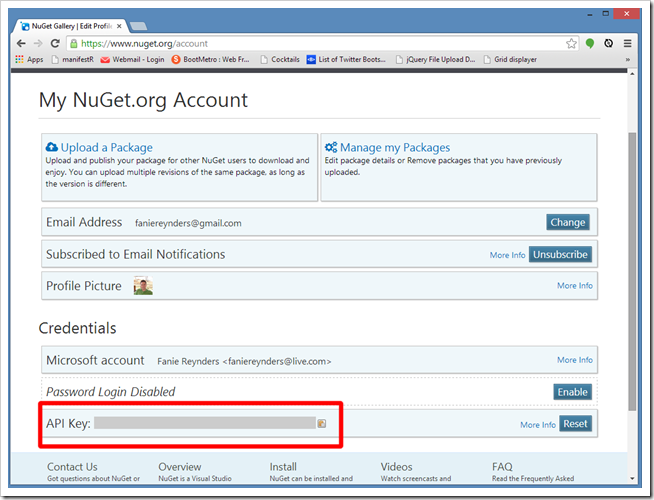This screenshot has width=654, height=500.
Task: Click page scrollbar up arrow
Action: (x=632, y=74)
